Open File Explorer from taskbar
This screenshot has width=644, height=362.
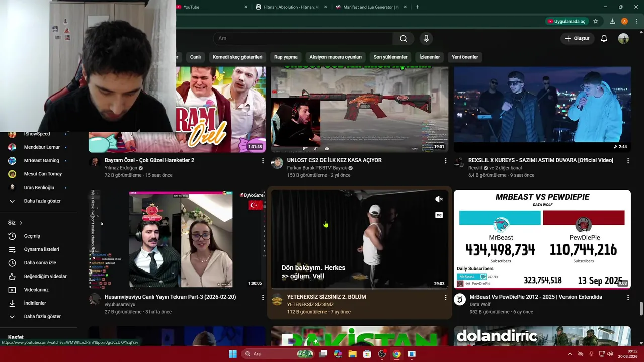coord(352,354)
